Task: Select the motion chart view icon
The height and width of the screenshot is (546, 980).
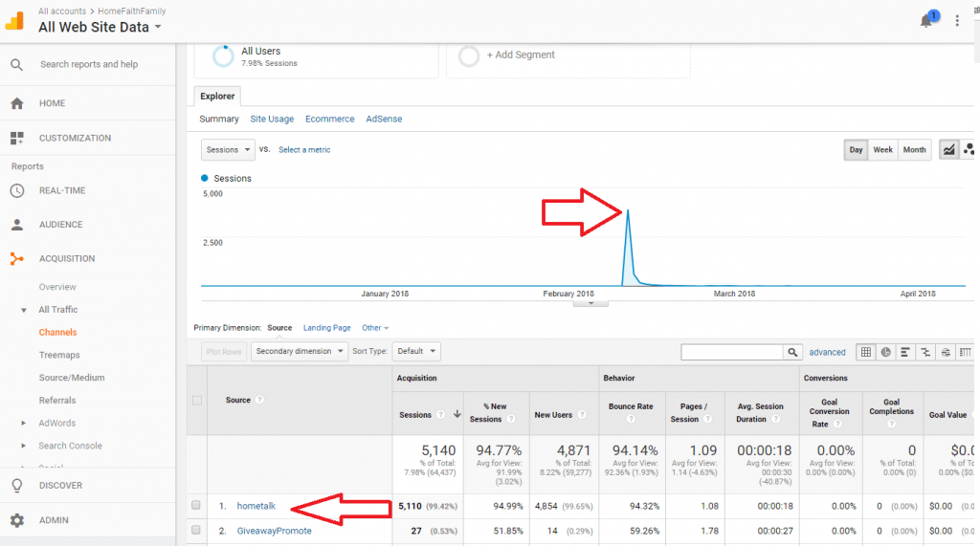Action: pos(969,150)
